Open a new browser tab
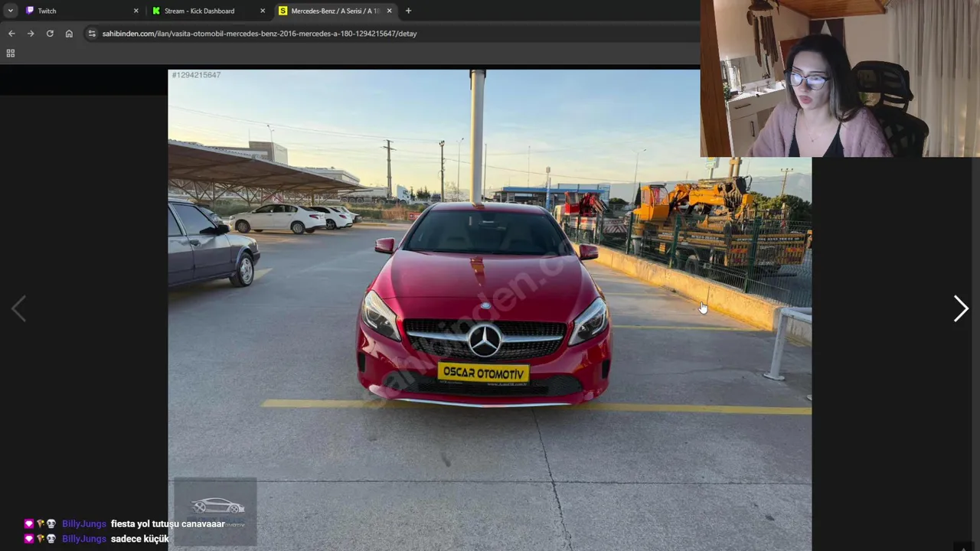Image resolution: width=980 pixels, height=551 pixels. (x=408, y=11)
